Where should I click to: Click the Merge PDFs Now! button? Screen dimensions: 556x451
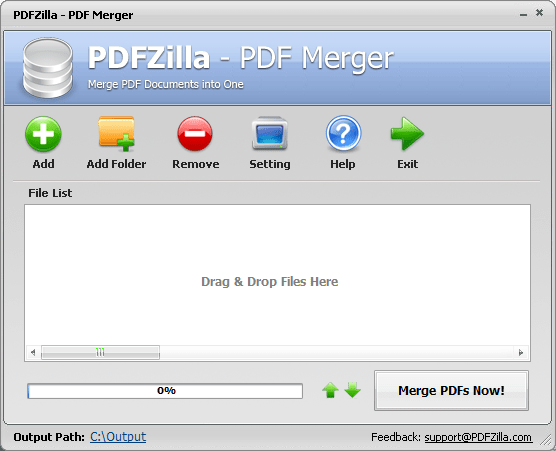pyautogui.click(x=451, y=391)
